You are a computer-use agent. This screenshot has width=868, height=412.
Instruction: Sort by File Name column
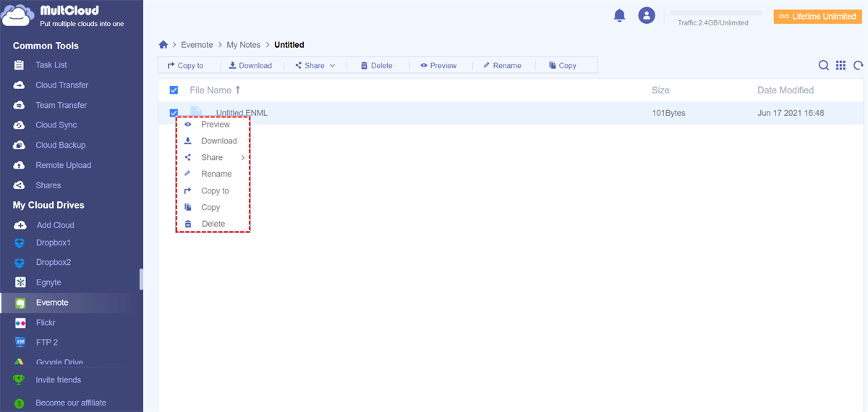click(215, 91)
